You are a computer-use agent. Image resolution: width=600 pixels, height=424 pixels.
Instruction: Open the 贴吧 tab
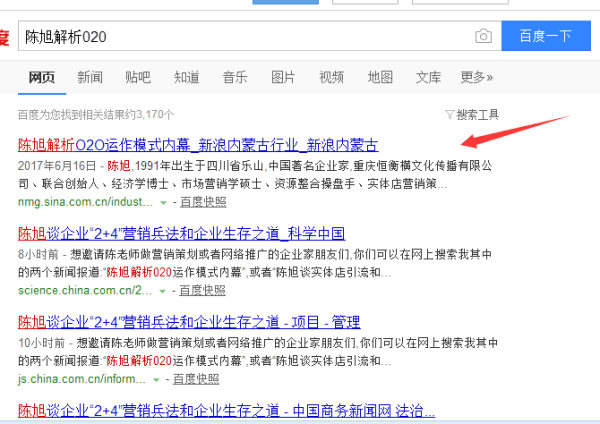coord(138,77)
